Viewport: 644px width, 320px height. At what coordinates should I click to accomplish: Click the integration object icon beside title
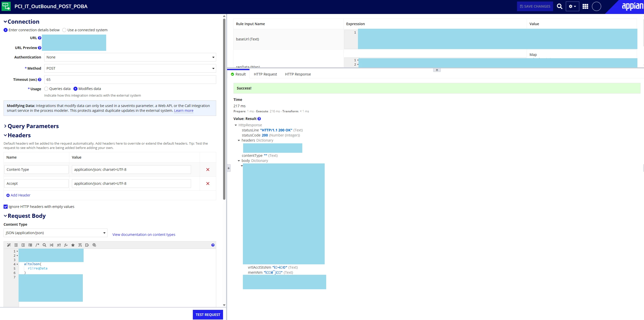6,6
